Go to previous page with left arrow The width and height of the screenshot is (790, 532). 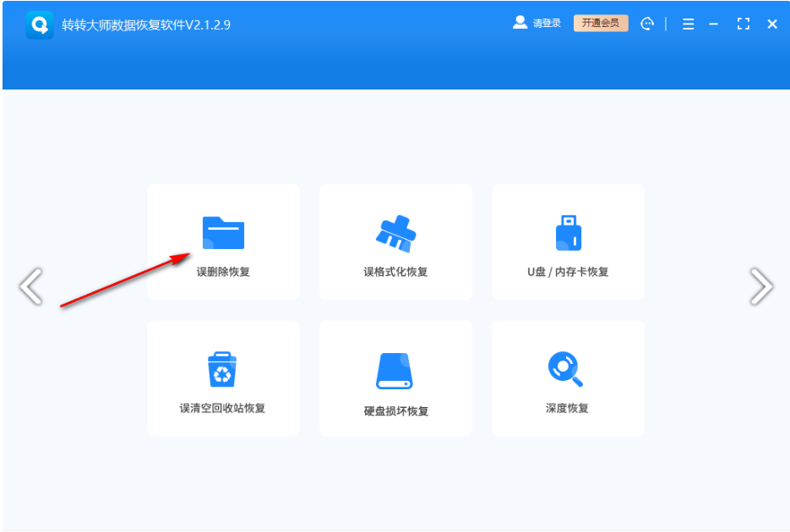[31, 286]
